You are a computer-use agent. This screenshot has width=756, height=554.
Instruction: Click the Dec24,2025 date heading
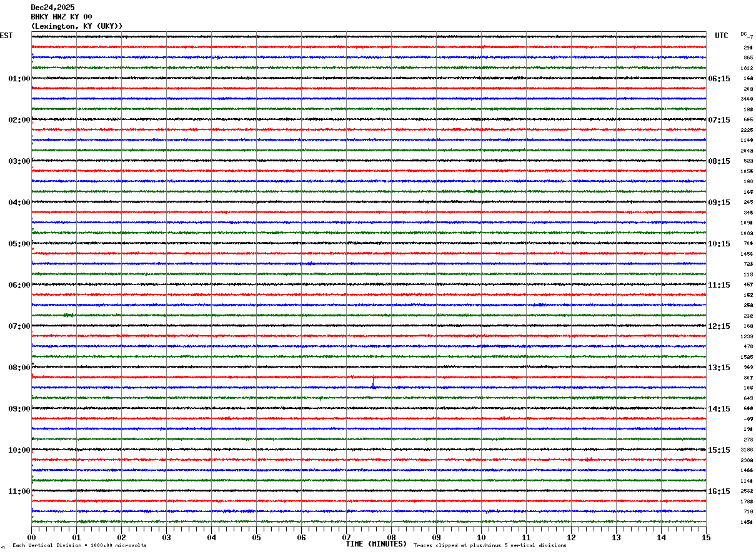coord(52,8)
